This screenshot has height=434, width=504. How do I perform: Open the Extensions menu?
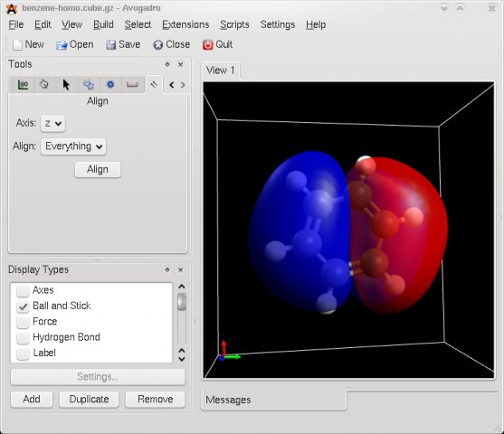pos(185,24)
